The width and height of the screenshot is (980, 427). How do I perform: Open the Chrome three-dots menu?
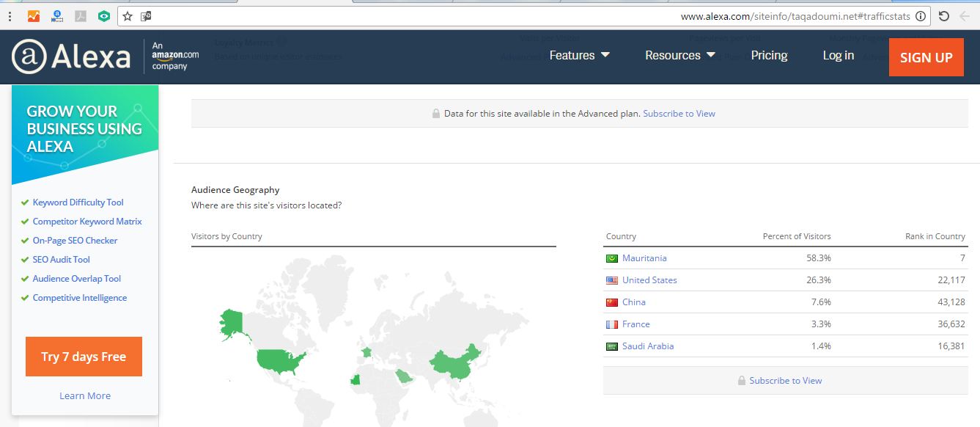click(10, 16)
